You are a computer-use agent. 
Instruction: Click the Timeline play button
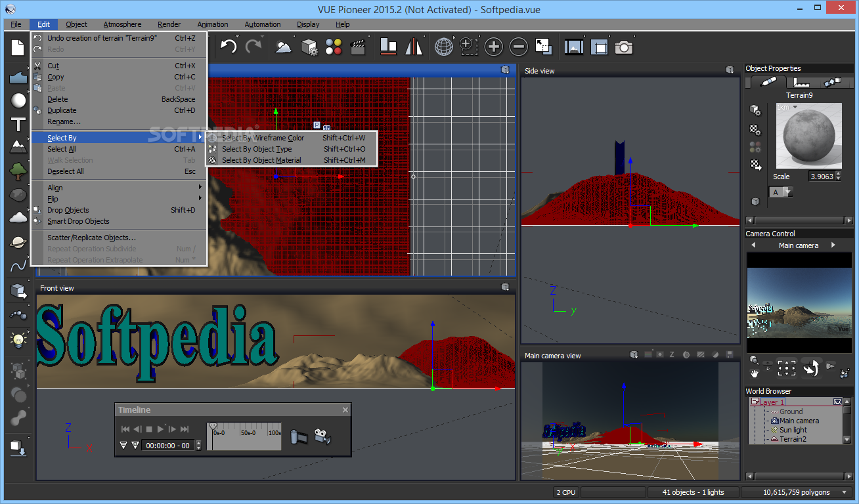click(x=161, y=429)
